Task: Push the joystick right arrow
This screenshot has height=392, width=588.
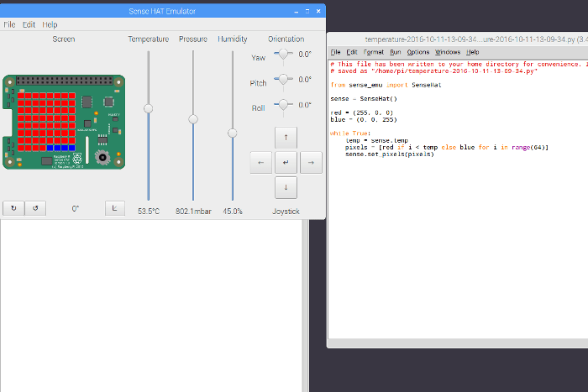Action: [311, 163]
